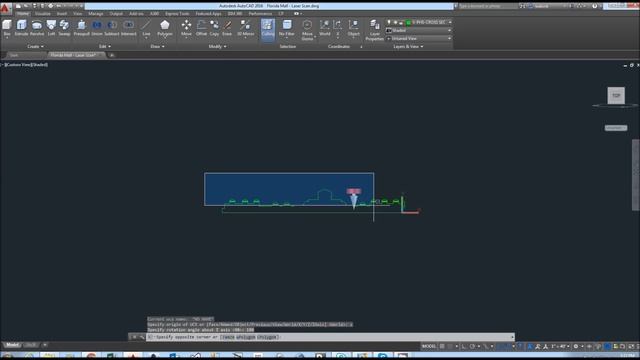Switch to the Start file tab
The height and width of the screenshot is (360, 640).
pyautogui.click(x=24, y=55)
